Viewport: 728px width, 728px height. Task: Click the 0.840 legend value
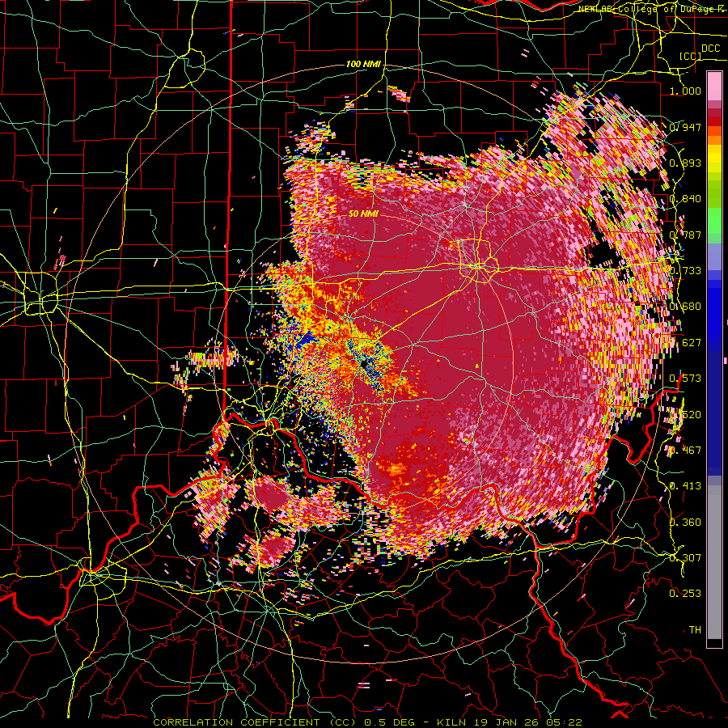[x=685, y=199]
